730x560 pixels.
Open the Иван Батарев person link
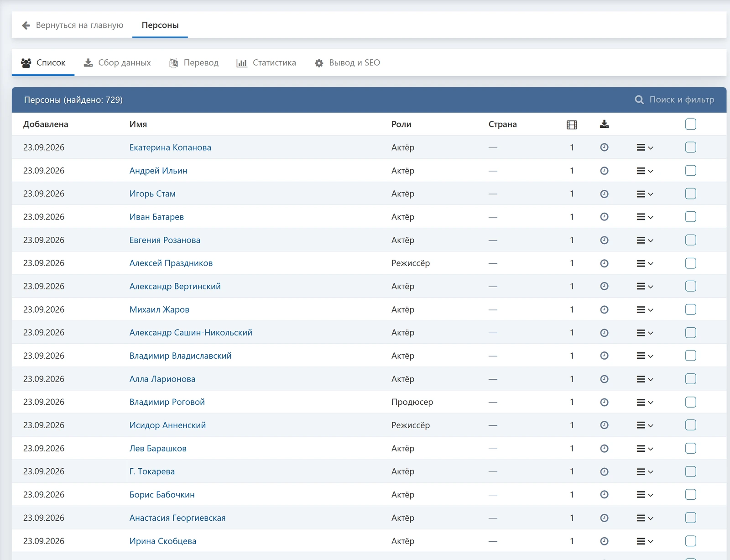tap(156, 217)
